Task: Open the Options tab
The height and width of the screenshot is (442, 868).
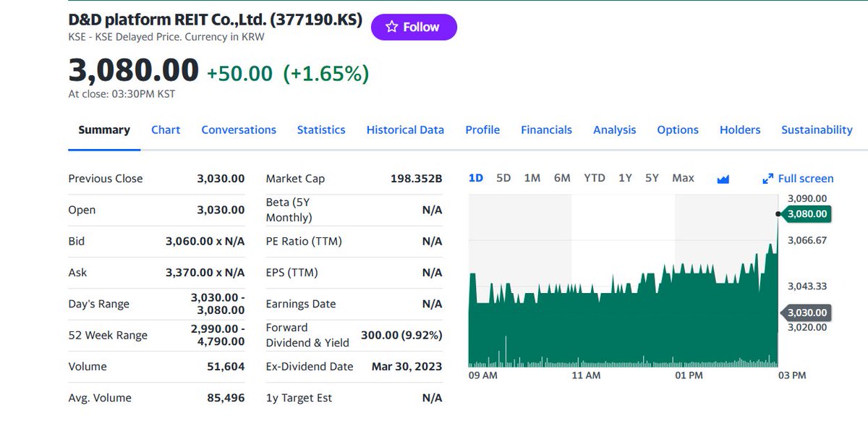Action: (x=678, y=130)
